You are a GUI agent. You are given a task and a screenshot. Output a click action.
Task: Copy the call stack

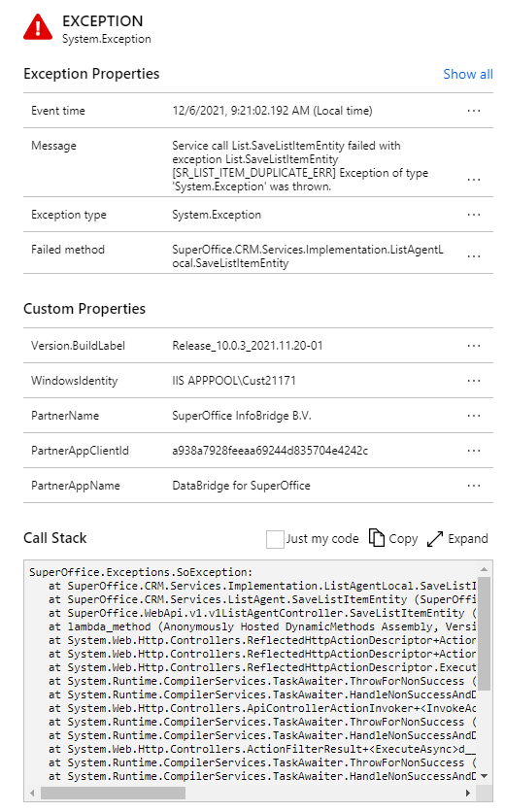pos(393,538)
